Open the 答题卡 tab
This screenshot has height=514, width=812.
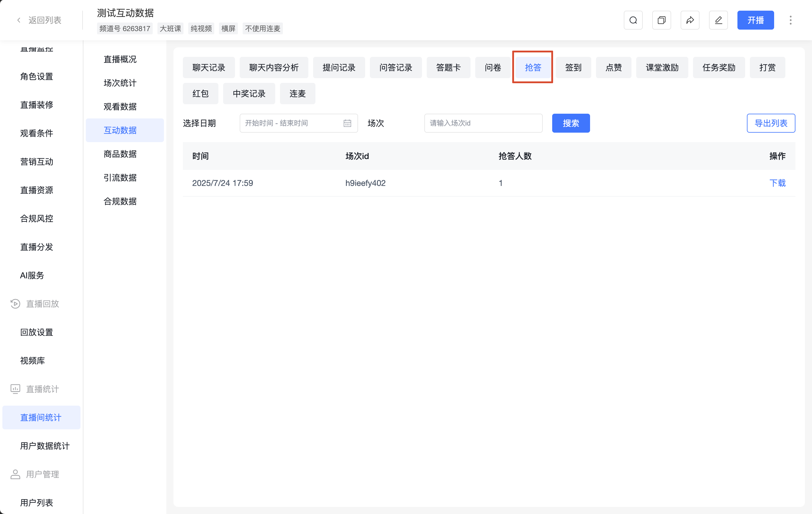(448, 68)
